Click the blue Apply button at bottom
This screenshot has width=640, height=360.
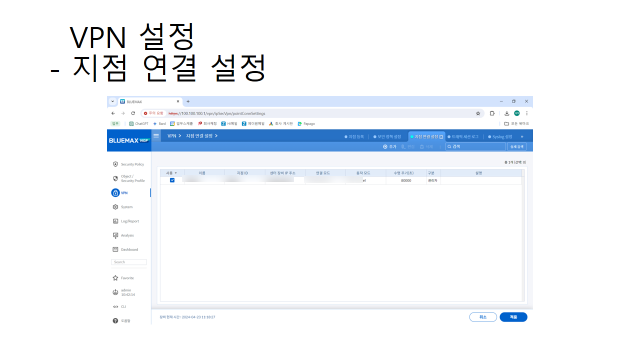(x=513, y=317)
